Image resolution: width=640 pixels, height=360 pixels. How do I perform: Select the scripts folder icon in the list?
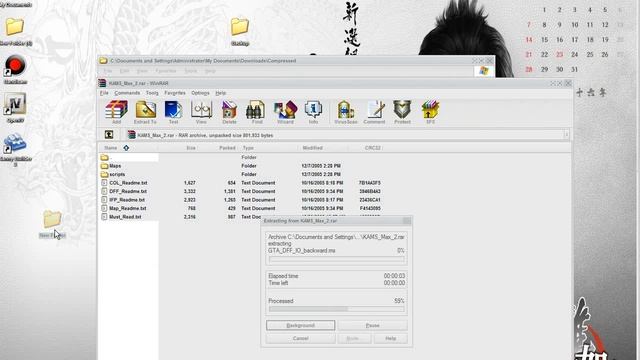[104, 174]
